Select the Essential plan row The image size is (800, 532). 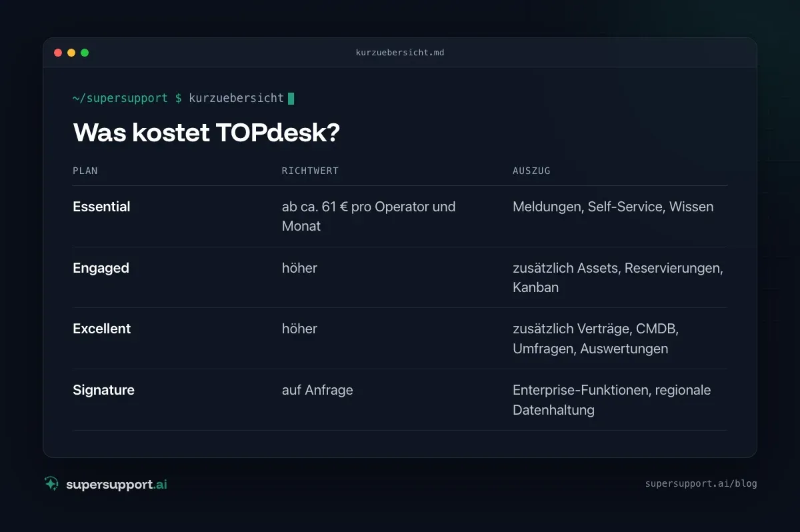pyautogui.click(x=400, y=217)
